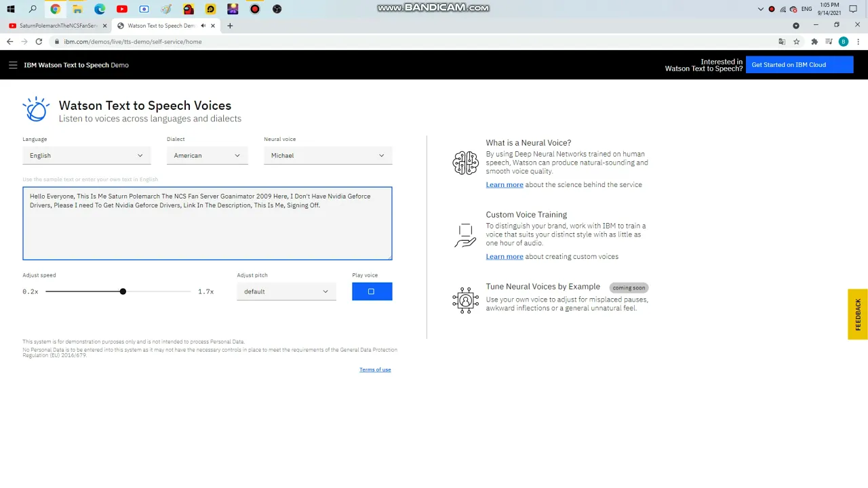Click the What is a Neural Voice? heading
Viewport: 868px width, 488px height.
528,142
